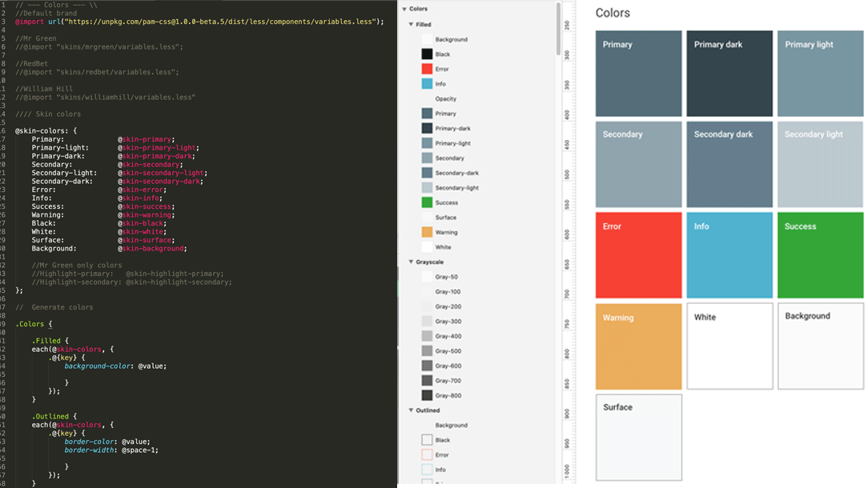Collapse the Filled group
The image size is (868, 488).
[411, 24]
